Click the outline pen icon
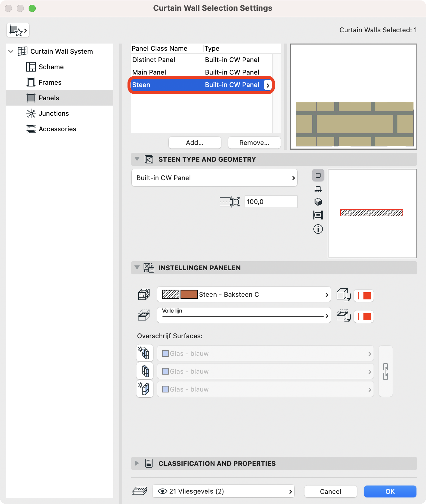426x504 pixels. pos(343,316)
